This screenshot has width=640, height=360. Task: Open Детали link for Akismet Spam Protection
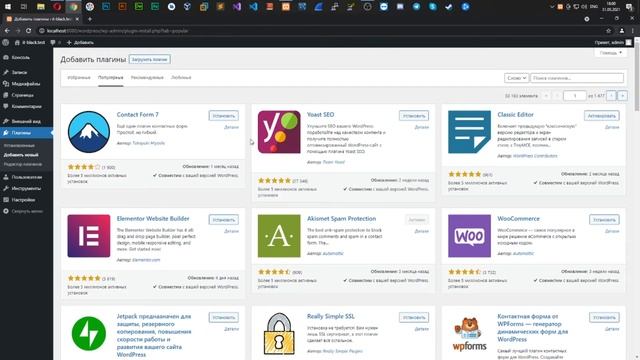click(x=422, y=231)
